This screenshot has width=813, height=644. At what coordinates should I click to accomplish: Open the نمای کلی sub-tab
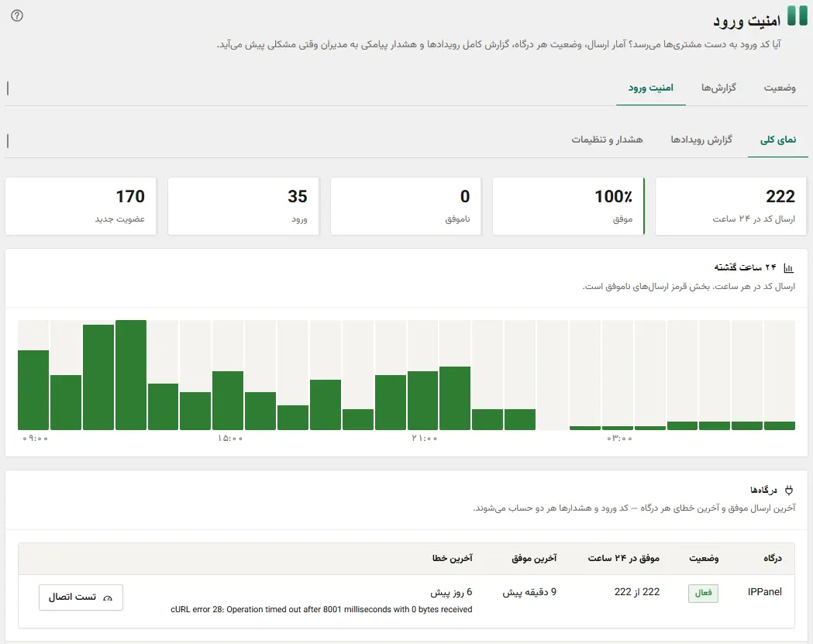[x=778, y=139]
